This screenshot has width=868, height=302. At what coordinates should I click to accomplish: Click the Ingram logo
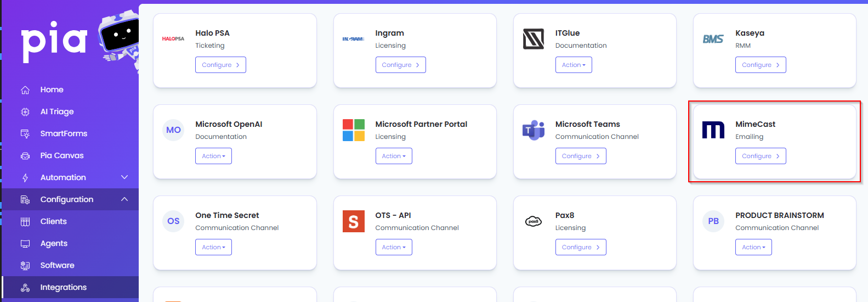click(354, 39)
